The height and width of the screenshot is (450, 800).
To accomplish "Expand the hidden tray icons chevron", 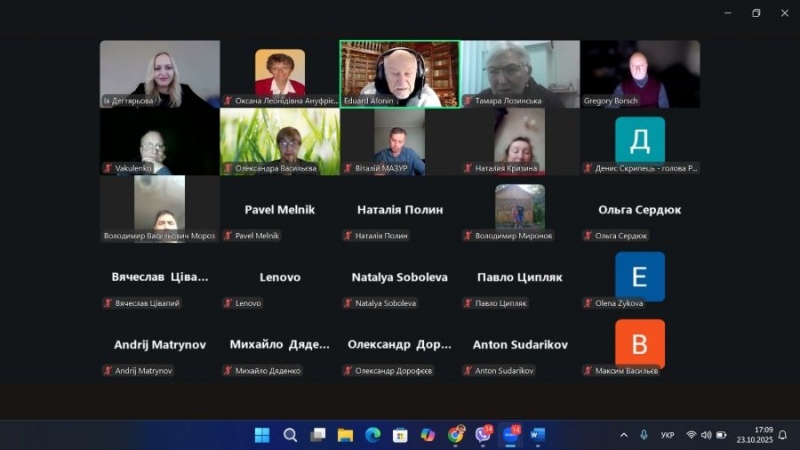I will [x=624, y=435].
